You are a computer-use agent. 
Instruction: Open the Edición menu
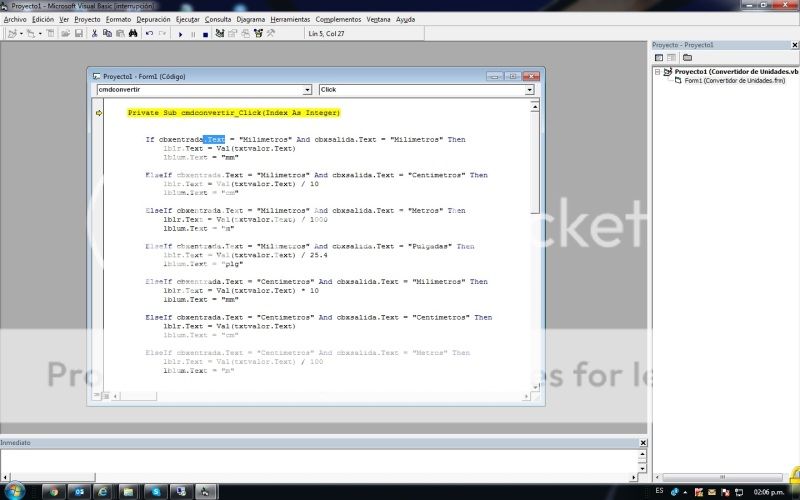[x=43, y=19]
